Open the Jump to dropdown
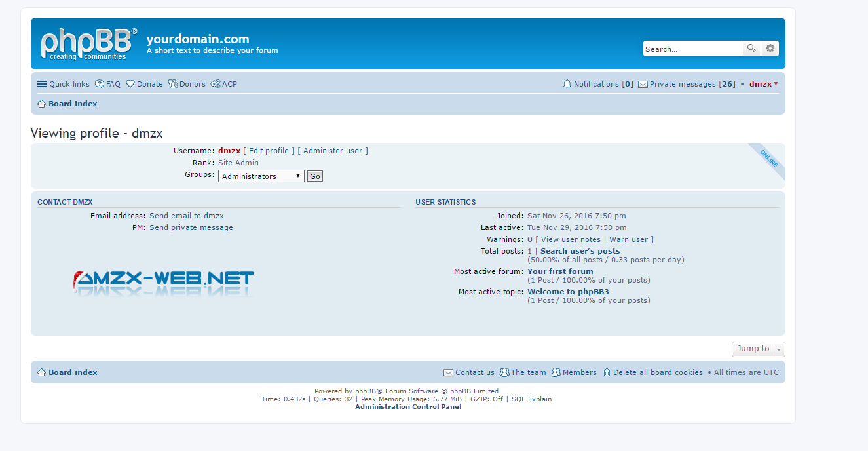This screenshot has width=868, height=451. (758, 349)
